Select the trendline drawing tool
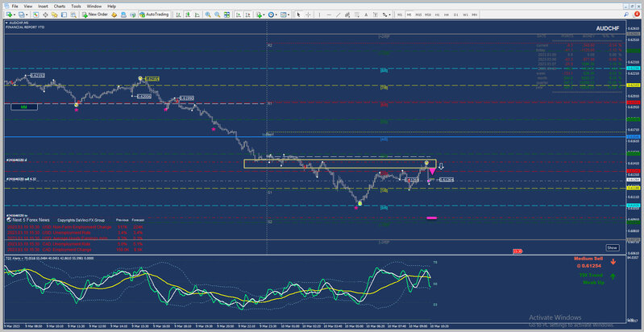This screenshot has height=332, width=644. [338, 15]
